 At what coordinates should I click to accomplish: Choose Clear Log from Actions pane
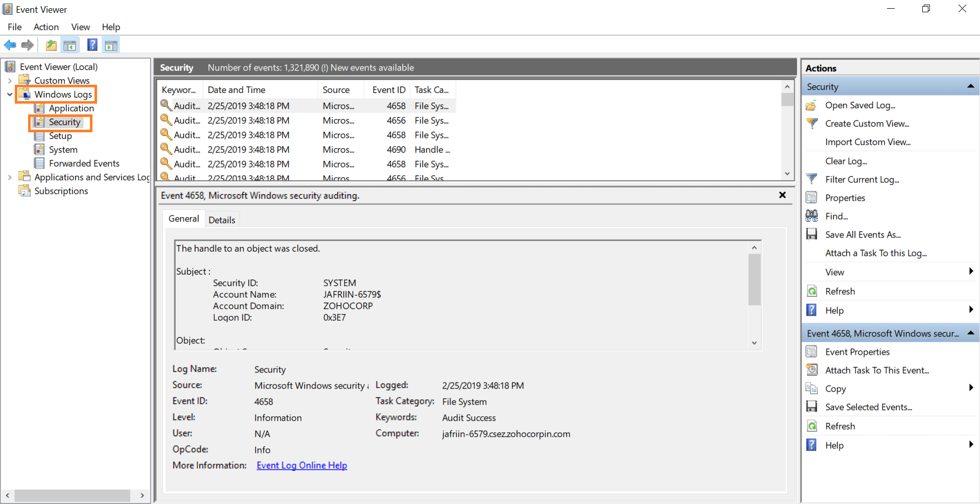coord(846,161)
